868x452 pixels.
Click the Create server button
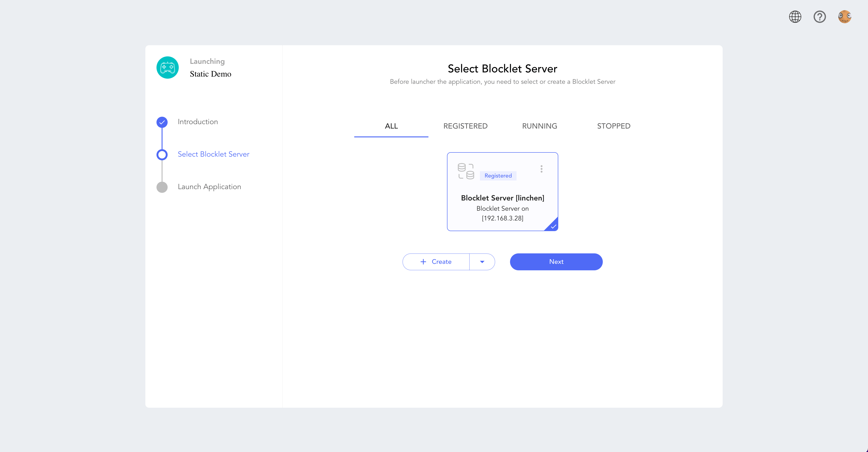click(x=436, y=262)
